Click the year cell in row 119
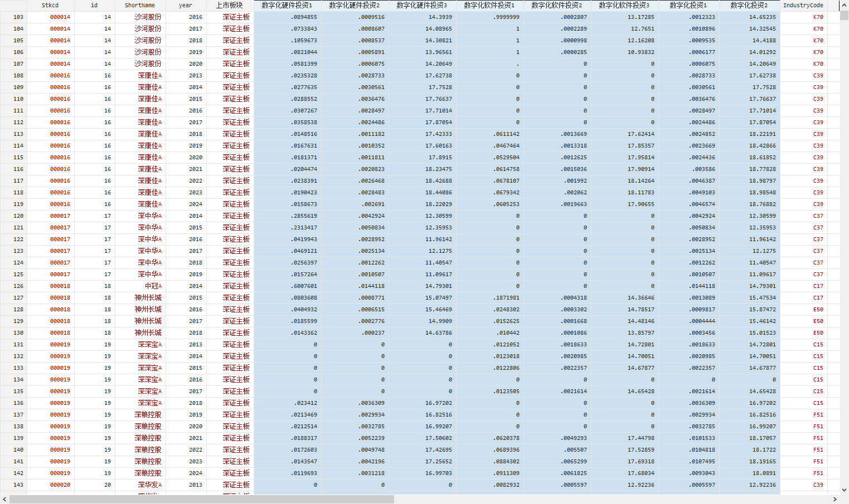The width and height of the screenshot is (849, 504). point(186,204)
